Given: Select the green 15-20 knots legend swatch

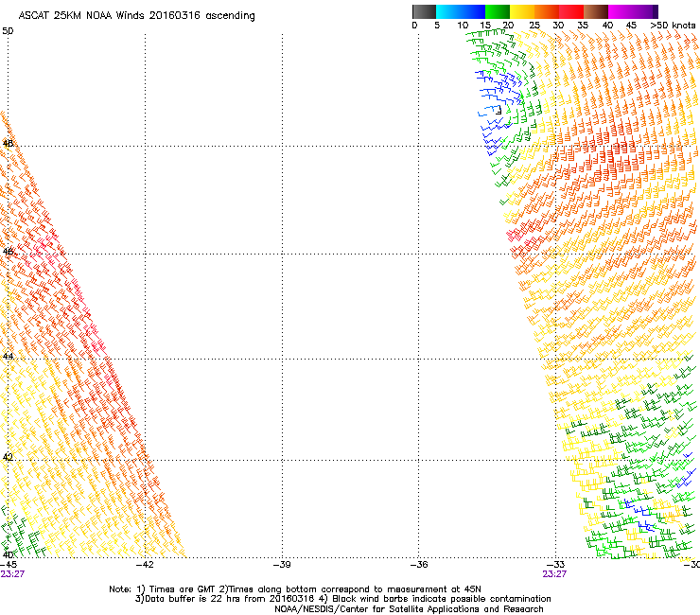Looking at the screenshot, I should coord(498,11).
